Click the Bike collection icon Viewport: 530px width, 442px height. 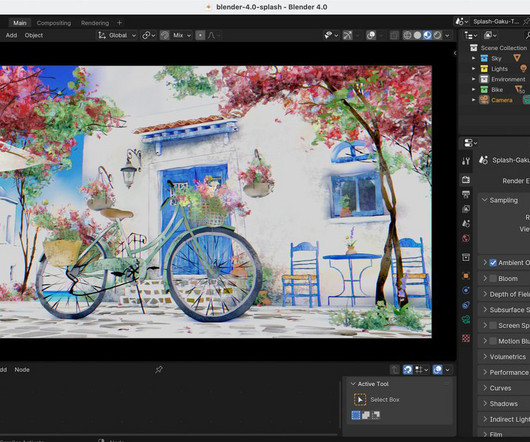coord(484,90)
